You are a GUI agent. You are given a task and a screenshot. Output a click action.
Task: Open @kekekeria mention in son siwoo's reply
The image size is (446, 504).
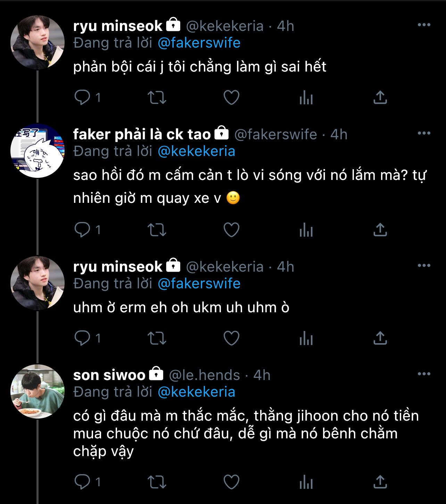(x=196, y=392)
